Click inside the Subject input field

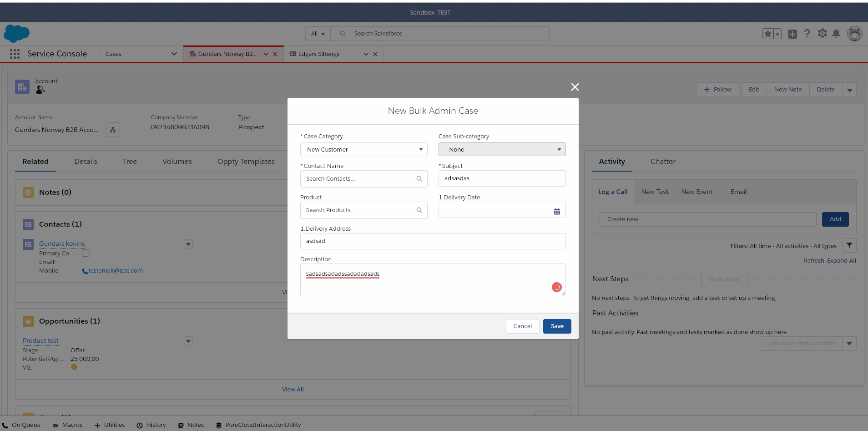click(x=501, y=178)
